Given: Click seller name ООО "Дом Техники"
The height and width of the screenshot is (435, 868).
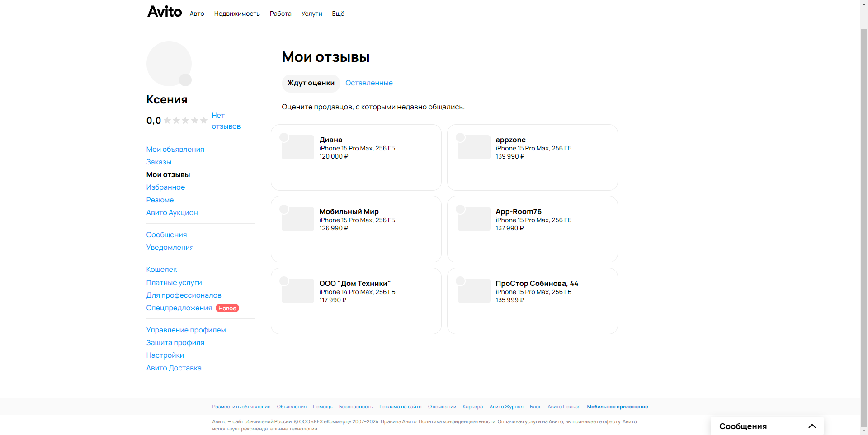Looking at the screenshot, I should coord(355,284).
